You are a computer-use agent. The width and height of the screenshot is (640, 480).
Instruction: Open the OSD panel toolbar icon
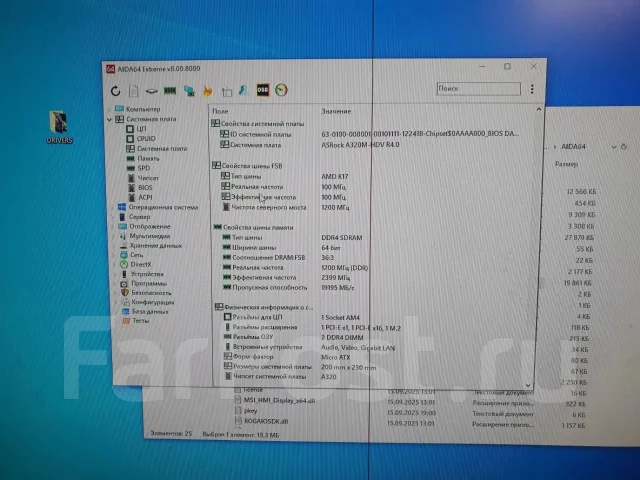point(262,90)
